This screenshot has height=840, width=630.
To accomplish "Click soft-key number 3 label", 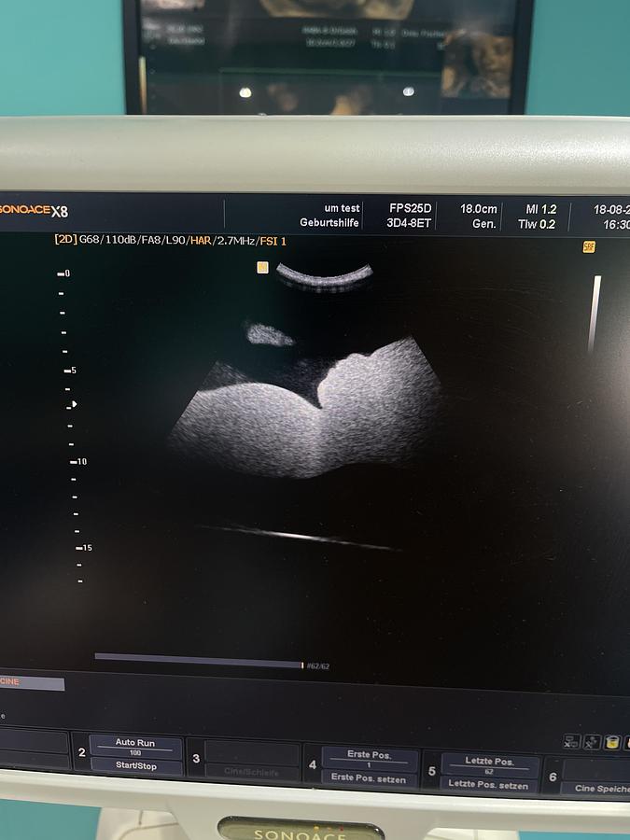I will coord(196,758).
